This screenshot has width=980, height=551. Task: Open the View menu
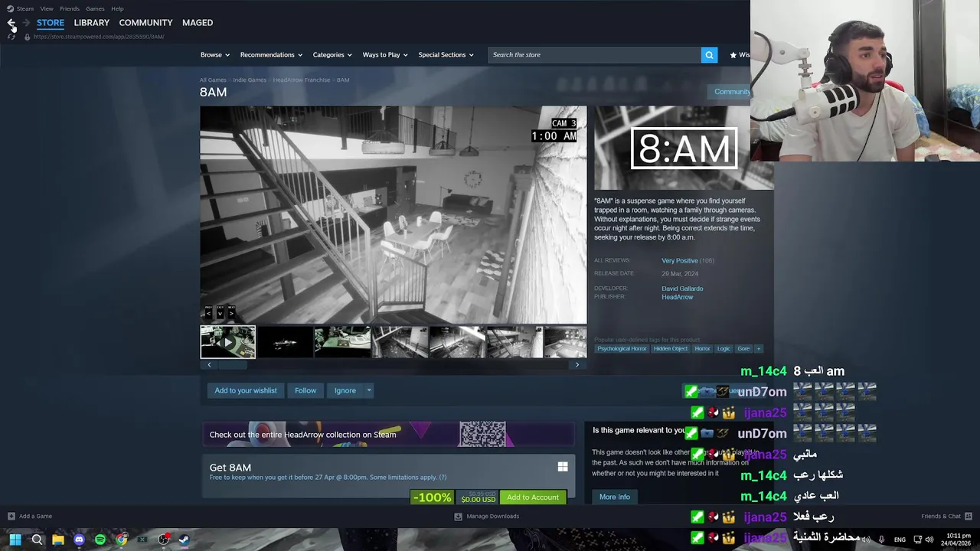[47, 8]
